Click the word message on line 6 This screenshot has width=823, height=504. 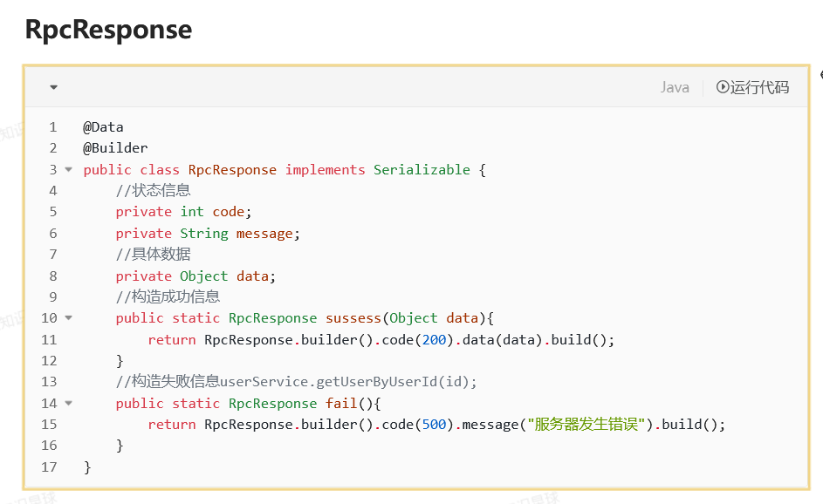264,234
